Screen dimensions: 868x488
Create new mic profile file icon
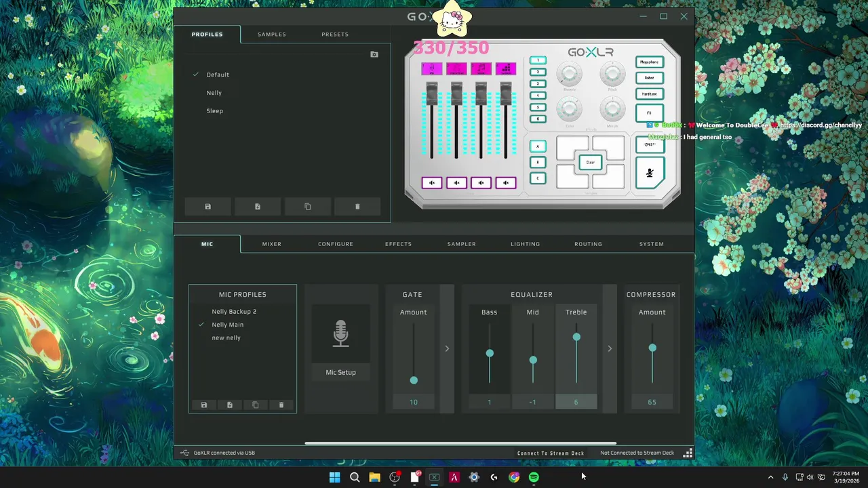230,405
